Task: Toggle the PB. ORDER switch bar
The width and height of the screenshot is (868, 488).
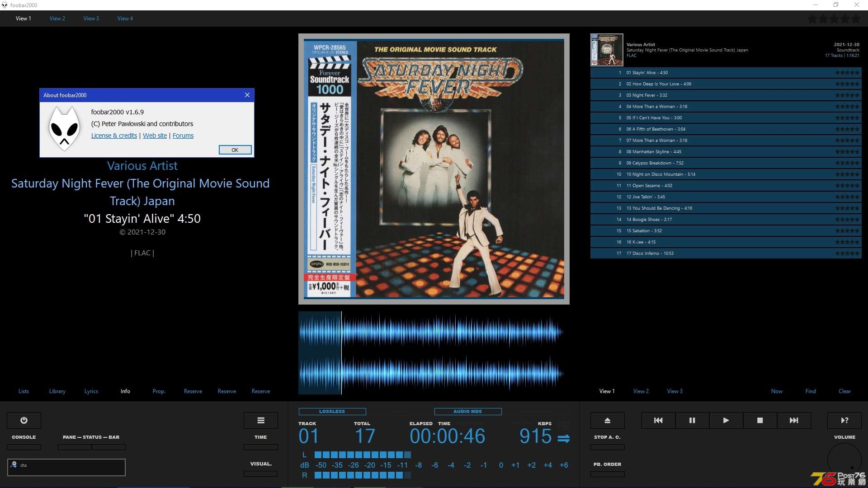Action: (608, 474)
